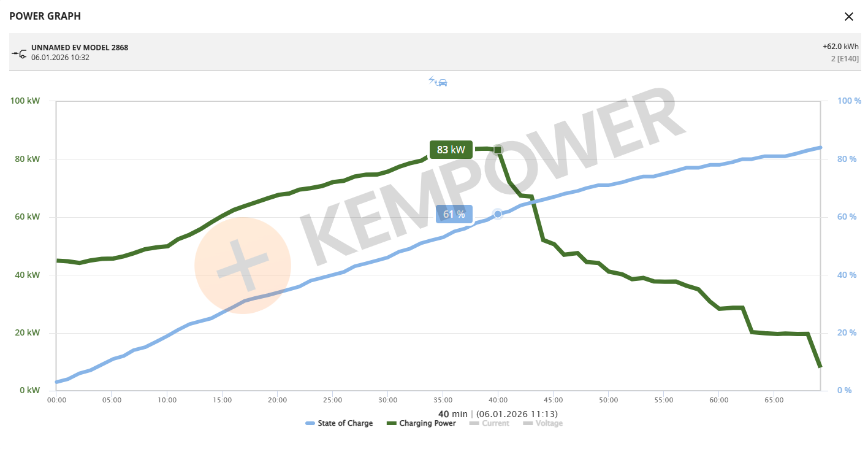Click the 83 kW tooltip label
The width and height of the screenshot is (868, 449).
coord(451,150)
